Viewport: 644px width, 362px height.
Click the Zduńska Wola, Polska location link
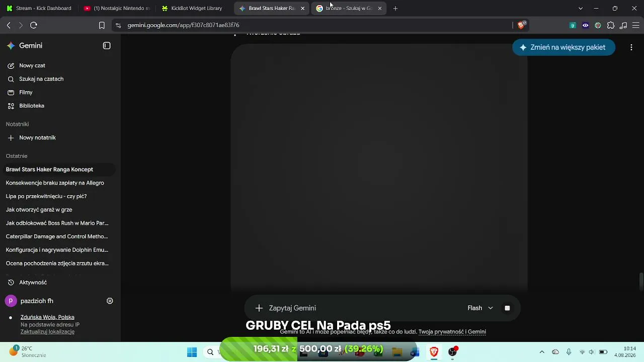coord(47,317)
